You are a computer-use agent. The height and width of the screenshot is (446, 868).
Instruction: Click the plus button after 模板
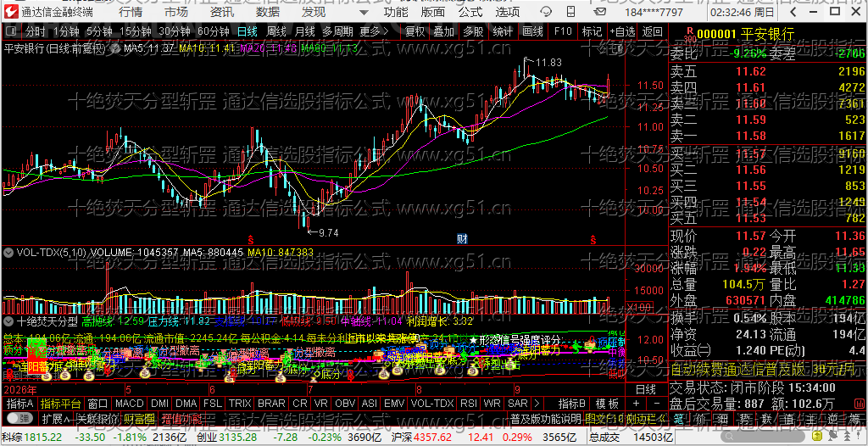636,403
